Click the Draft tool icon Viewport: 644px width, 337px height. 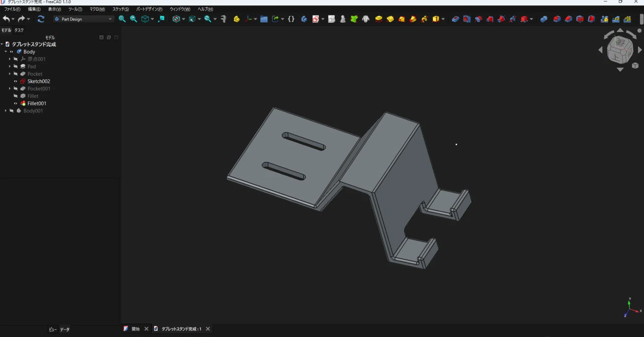point(580,19)
